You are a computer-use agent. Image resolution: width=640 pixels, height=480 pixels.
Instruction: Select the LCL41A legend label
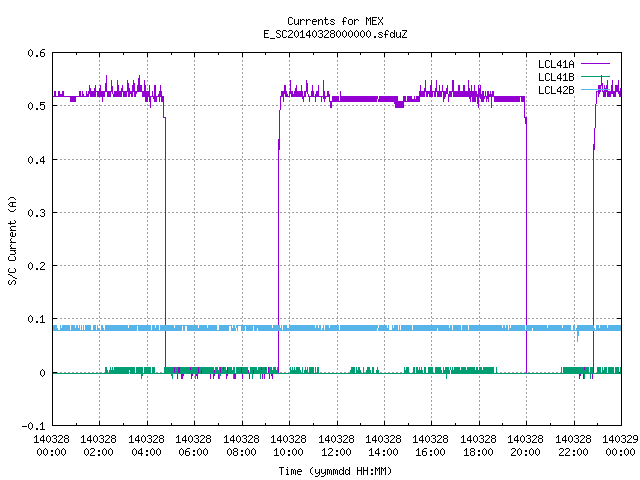(x=556, y=64)
